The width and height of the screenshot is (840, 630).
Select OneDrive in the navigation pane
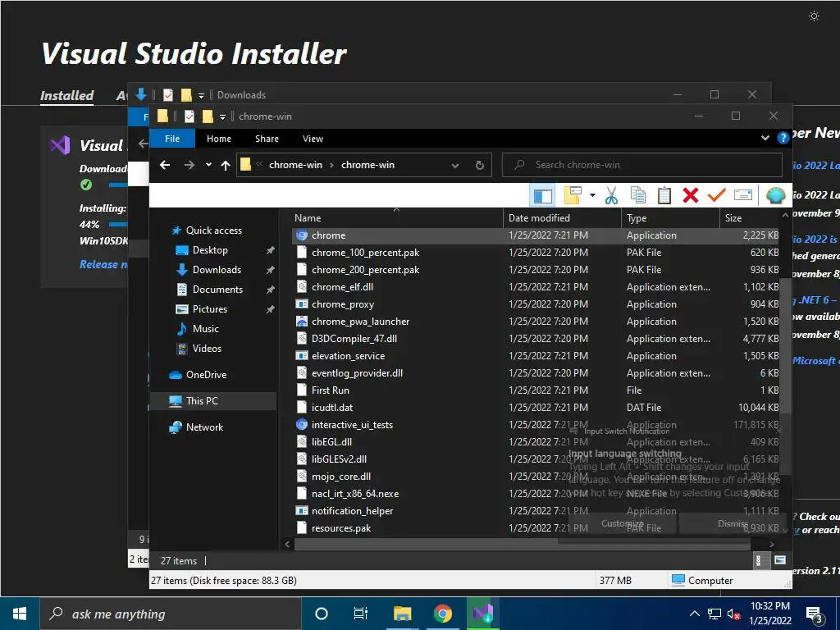tap(206, 374)
